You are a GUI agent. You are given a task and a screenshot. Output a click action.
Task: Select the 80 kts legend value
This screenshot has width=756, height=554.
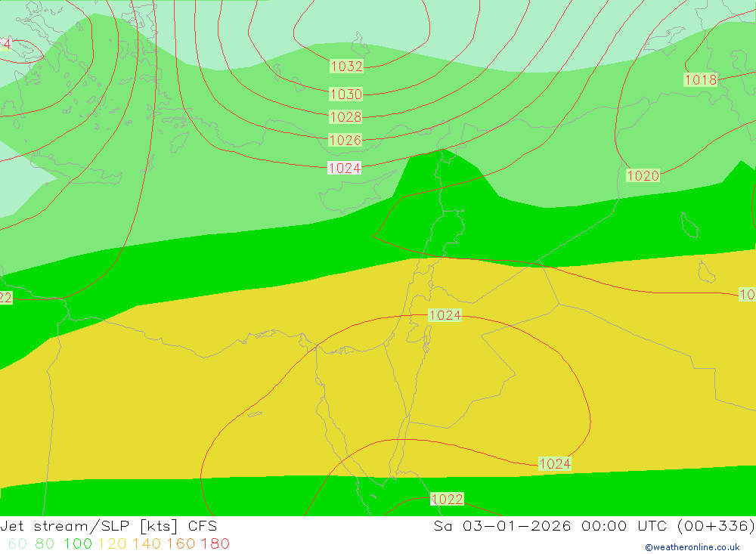click(x=45, y=543)
